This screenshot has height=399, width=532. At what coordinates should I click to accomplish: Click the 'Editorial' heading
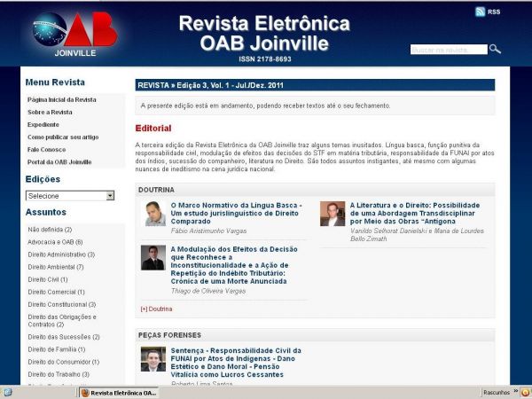(153, 129)
